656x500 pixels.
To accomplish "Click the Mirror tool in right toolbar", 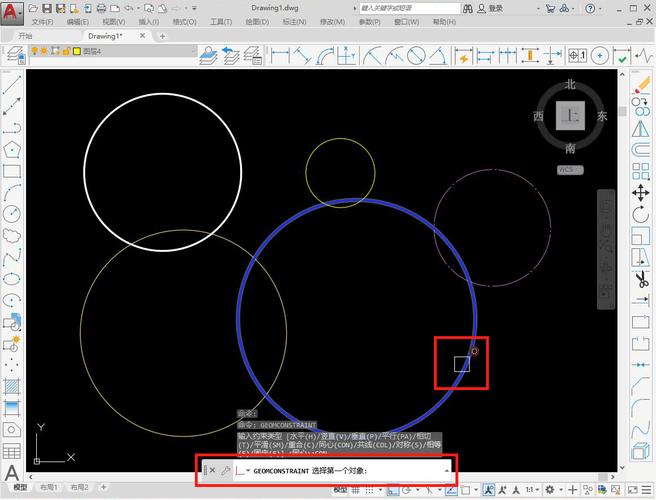I will click(x=641, y=128).
